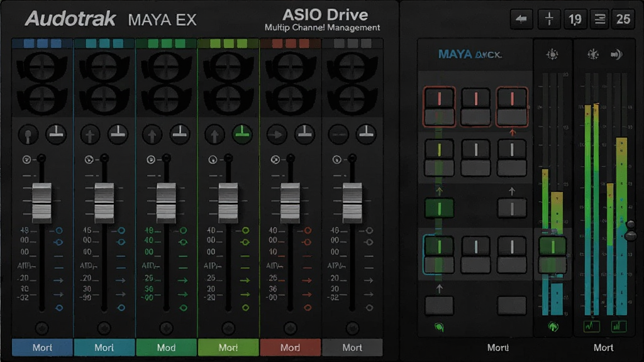Toggle the T-shaped round button on the red channel

pos(304,133)
